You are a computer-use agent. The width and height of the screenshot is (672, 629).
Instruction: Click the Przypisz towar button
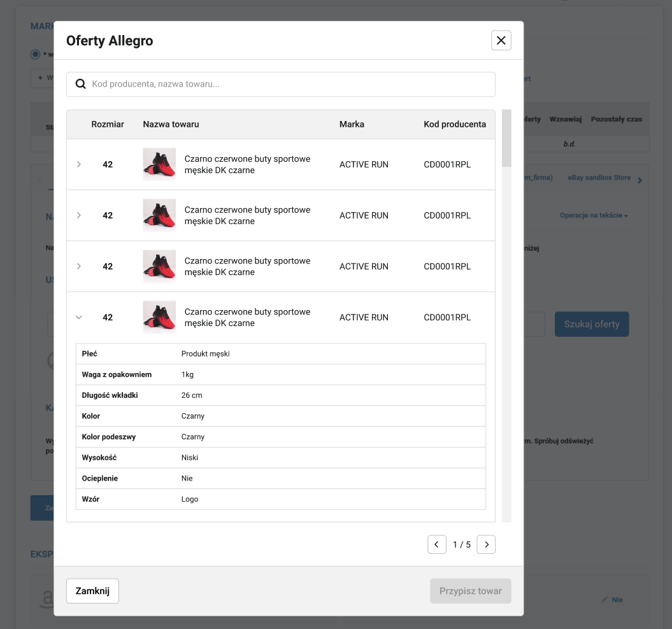[470, 591]
